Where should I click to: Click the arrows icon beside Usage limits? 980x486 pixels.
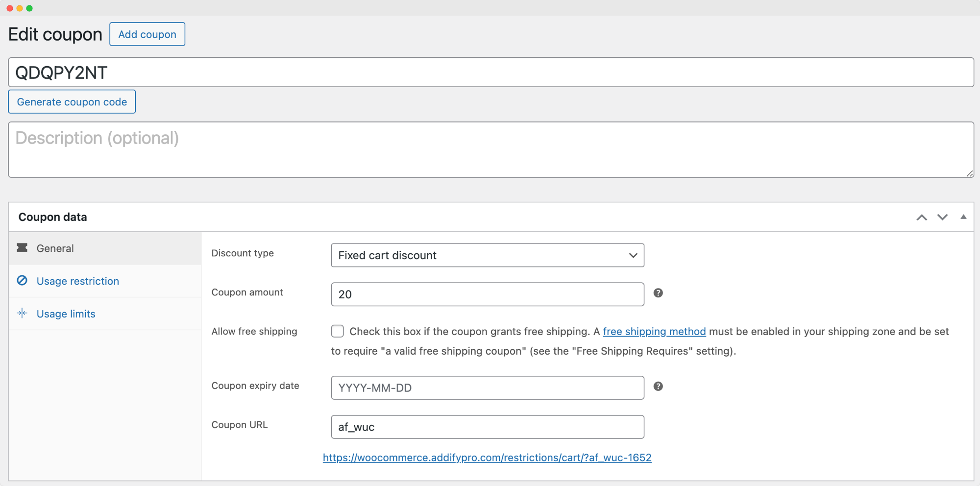(22, 313)
